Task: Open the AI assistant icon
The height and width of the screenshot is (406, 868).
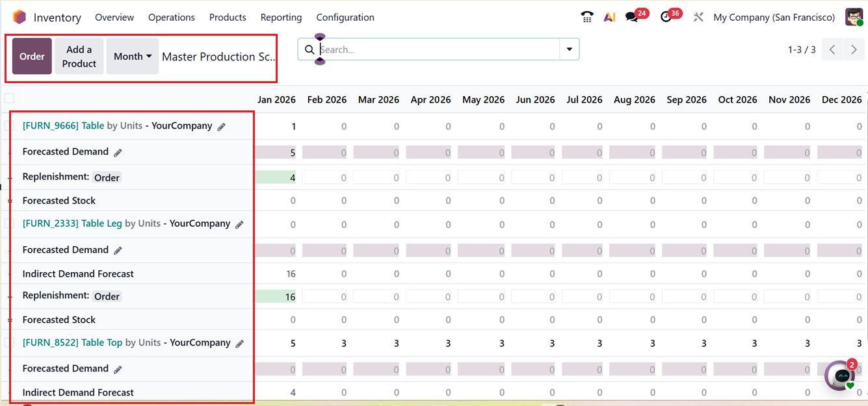Action: coord(609,17)
